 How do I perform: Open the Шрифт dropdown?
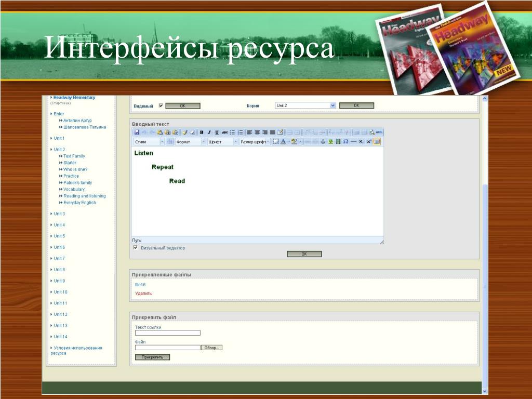222,142
